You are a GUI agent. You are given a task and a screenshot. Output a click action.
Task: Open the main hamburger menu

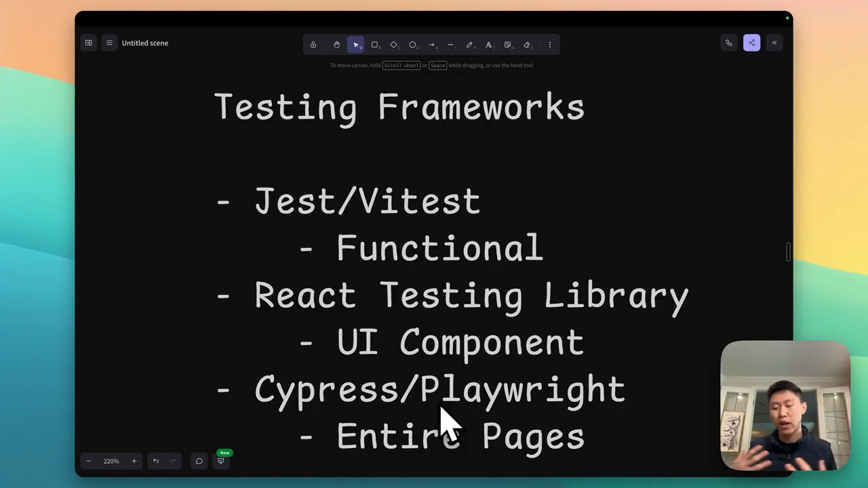pyautogui.click(x=109, y=43)
